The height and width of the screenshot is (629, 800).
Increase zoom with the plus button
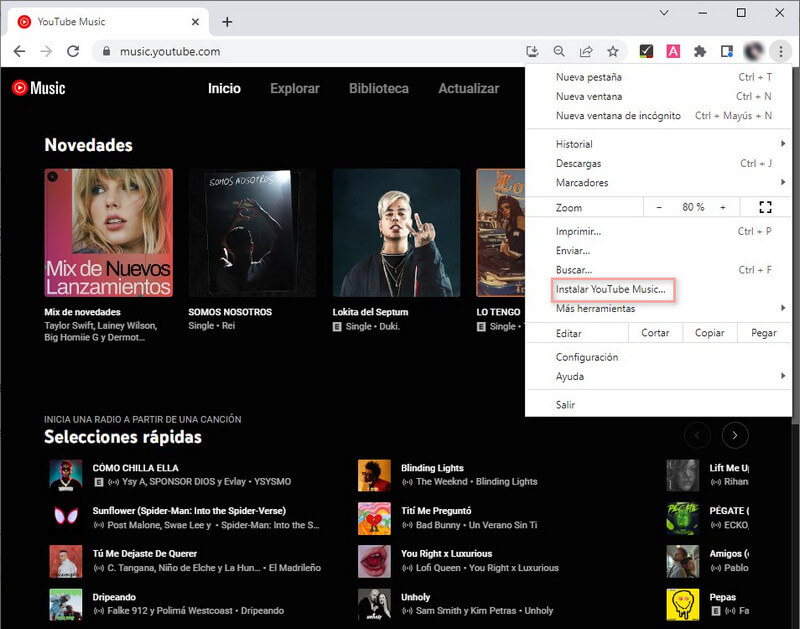[723, 207]
